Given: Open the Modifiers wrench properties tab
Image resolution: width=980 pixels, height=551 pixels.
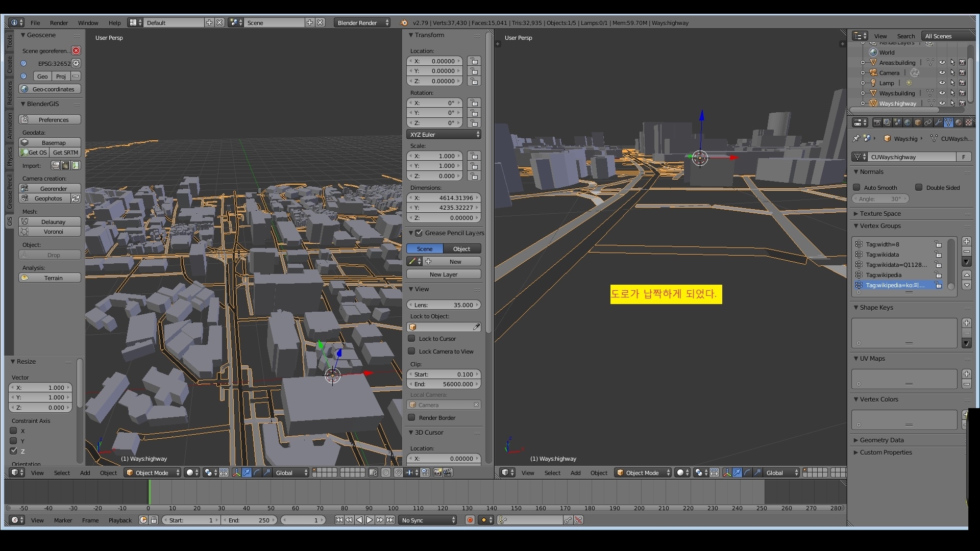Looking at the screenshot, I should [938, 122].
